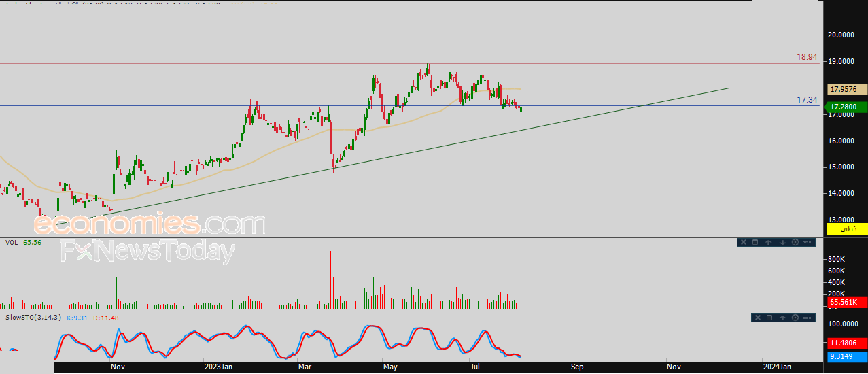Click the 17.9576 moving average tag
868x374 pixels.
click(846, 88)
